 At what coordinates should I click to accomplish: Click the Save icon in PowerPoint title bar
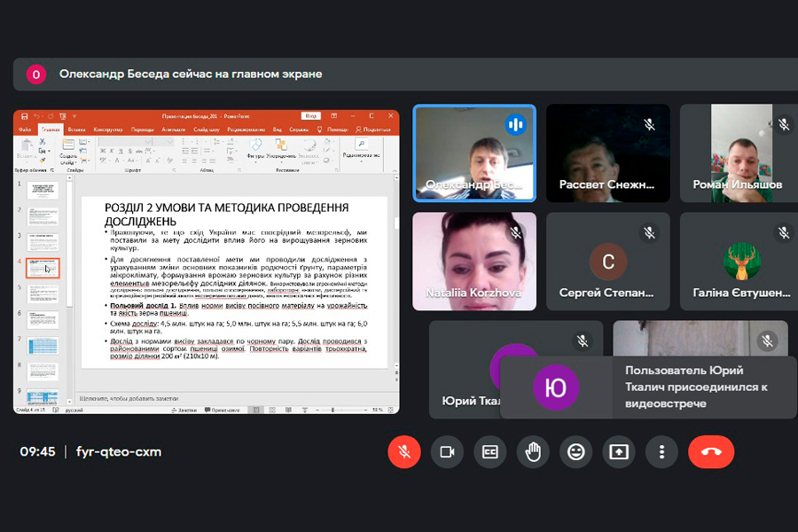(x=24, y=116)
